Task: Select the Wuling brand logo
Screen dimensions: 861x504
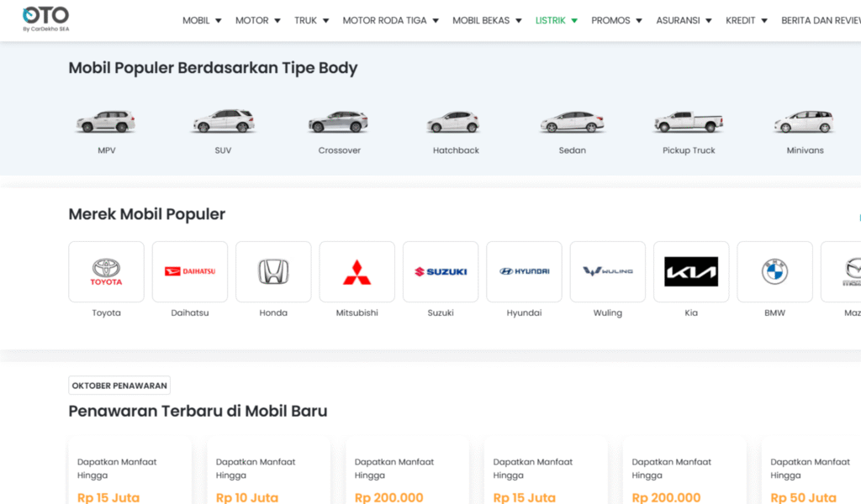Action: coord(608,271)
